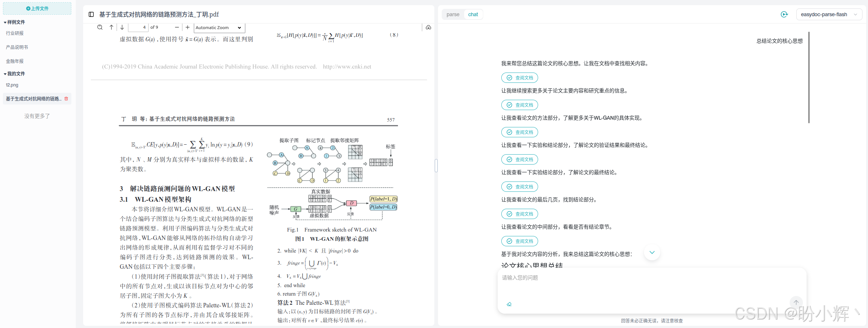Screen dimensions: 868x328
Task: Click 查阅文档 under 实验和结论部分 message
Action: (x=520, y=159)
